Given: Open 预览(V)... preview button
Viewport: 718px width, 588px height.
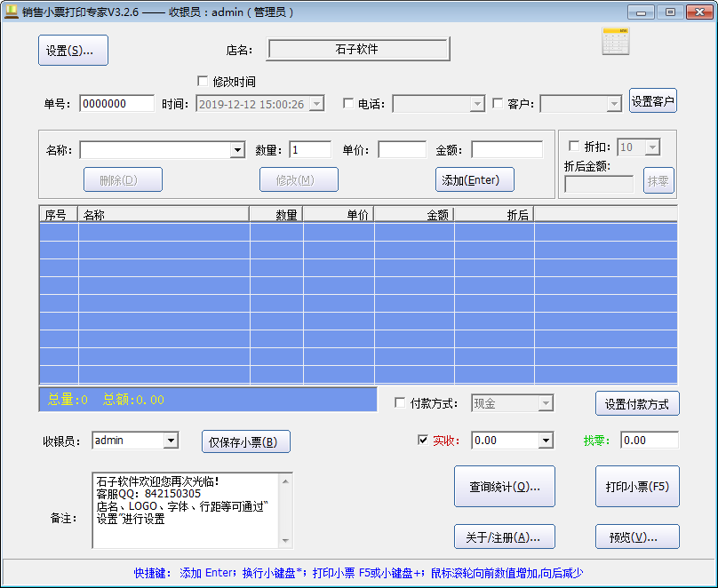Looking at the screenshot, I should click(x=637, y=536).
